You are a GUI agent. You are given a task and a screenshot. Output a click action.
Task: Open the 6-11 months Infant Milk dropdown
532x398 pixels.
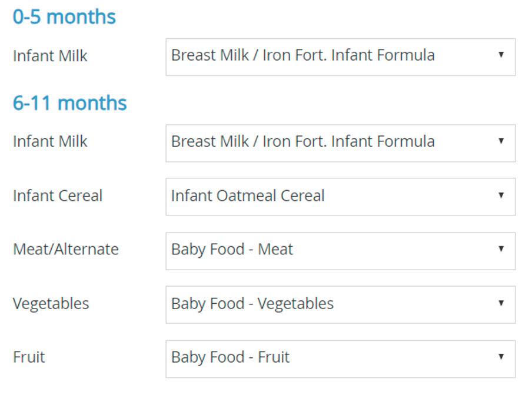pos(340,142)
